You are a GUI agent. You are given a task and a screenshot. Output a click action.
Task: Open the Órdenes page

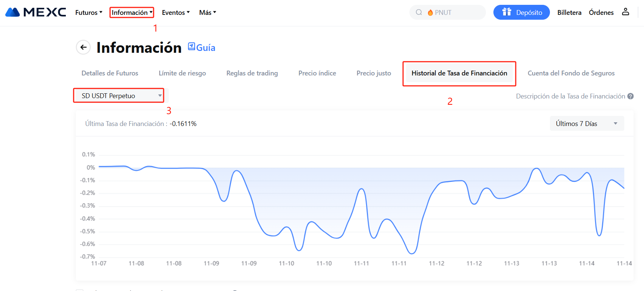(601, 13)
